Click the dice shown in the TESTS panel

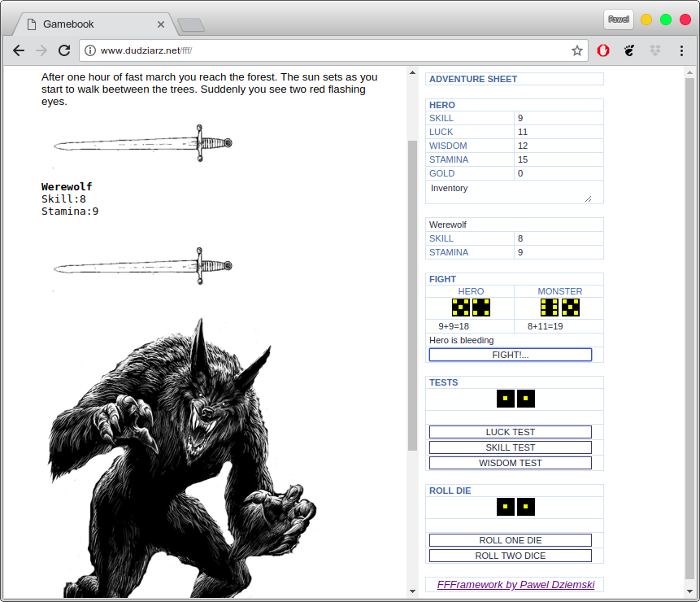pyautogui.click(x=515, y=399)
